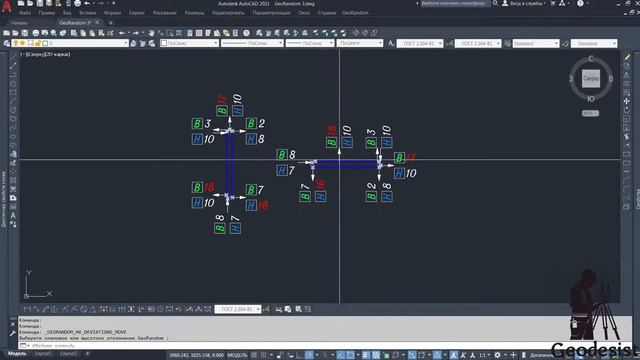Click the Dimension Style icon
Image resolution: width=640 pixels, height=360 pixels.
(449, 43)
